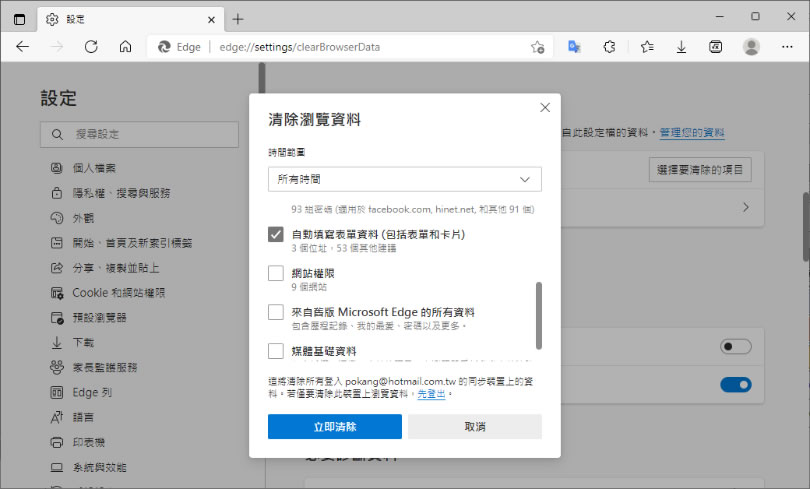
Task: Open the 所有時間 time range dropdown
Action: click(x=404, y=179)
